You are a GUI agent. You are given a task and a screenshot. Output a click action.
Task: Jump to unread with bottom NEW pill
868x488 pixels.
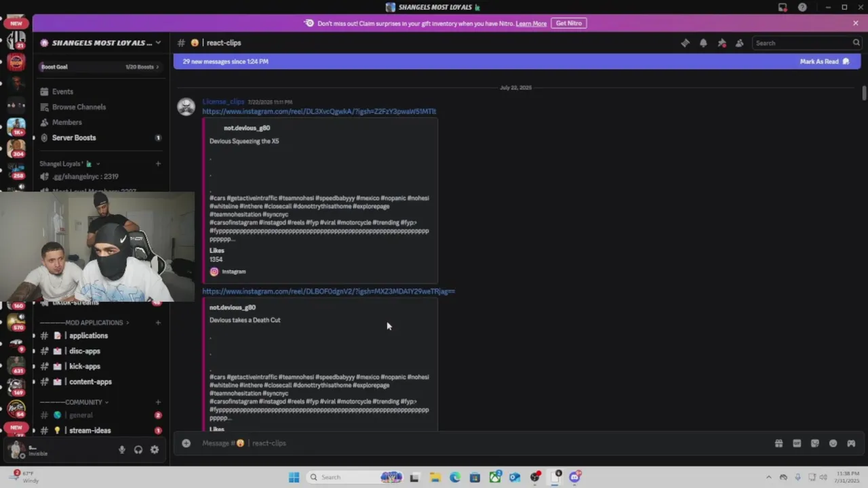[x=16, y=428]
